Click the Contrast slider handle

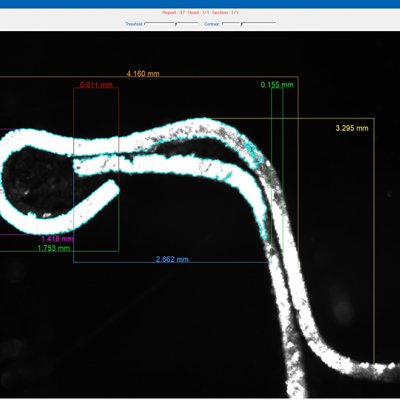point(242,24)
